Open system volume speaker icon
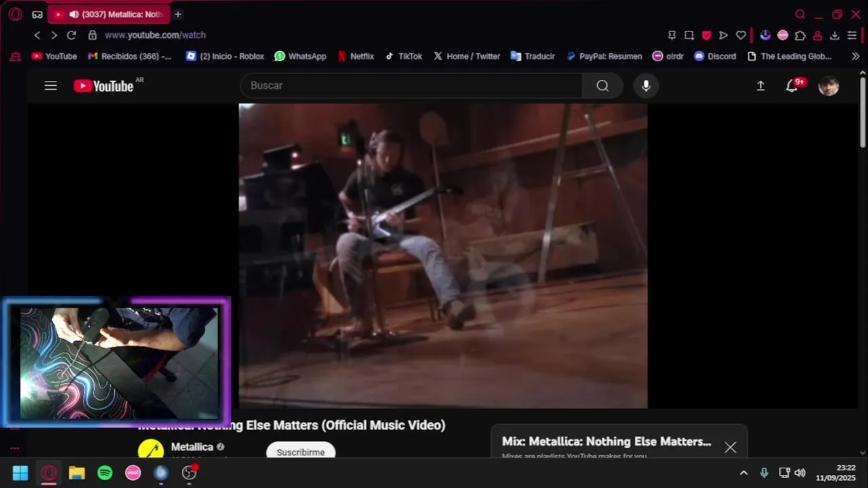868x488 pixels. (800, 473)
